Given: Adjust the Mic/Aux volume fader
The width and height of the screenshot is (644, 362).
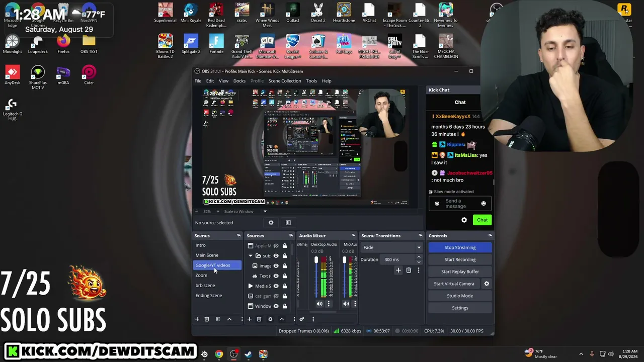Looking at the screenshot, I should pyautogui.click(x=344, y=260).
